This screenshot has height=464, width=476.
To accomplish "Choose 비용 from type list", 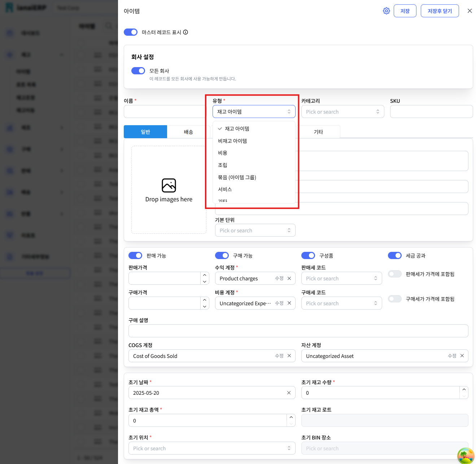I will (254, 153).
